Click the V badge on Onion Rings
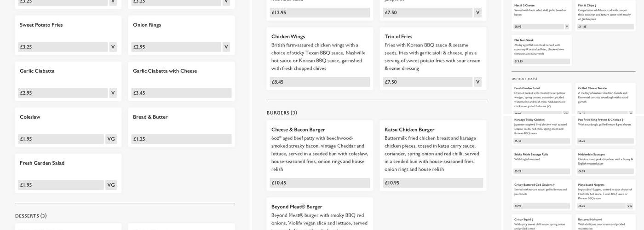Viewport: 644px width, 230px height. click(226, 47)
